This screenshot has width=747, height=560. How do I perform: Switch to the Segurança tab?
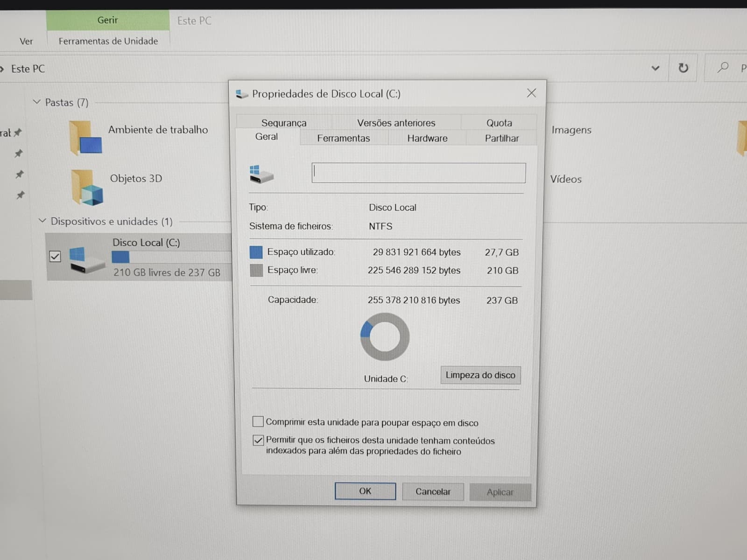click(x=284, y=122)
